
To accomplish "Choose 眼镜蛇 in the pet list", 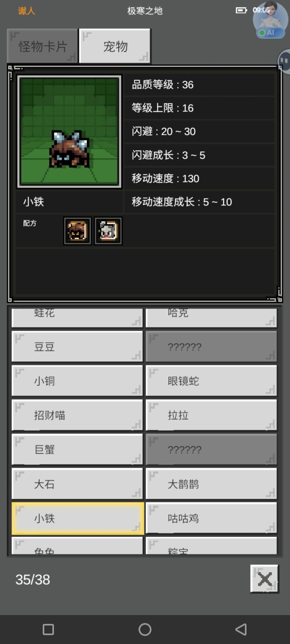I will [211, 381].
